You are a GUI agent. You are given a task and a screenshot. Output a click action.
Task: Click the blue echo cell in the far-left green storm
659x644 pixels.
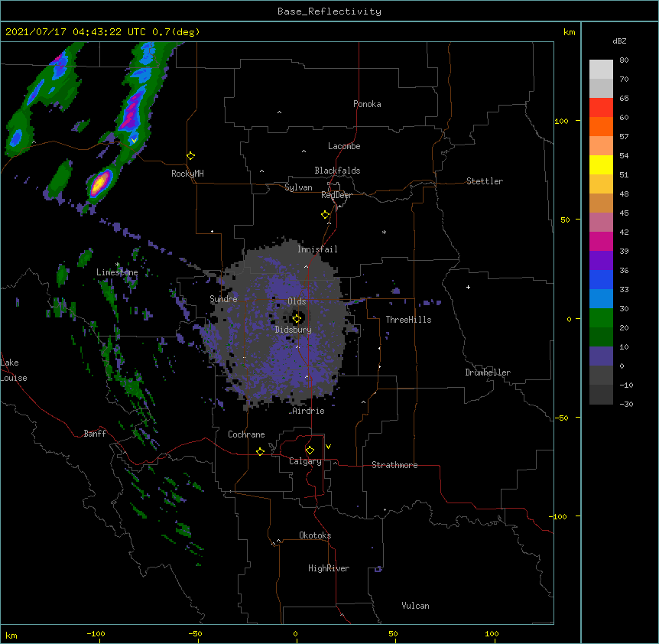coord(17,138)
